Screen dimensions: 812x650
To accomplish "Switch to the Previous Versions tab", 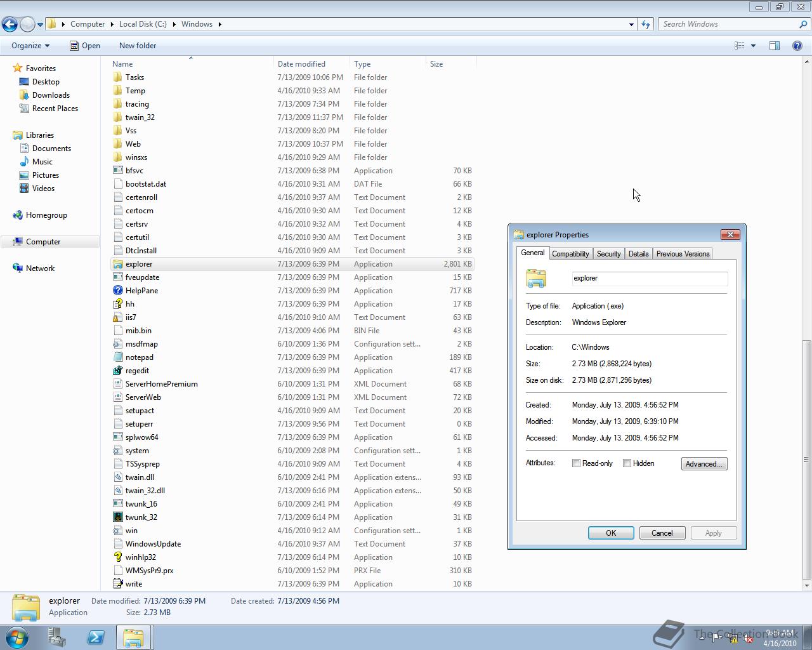I will pyautogui.click(x=683, y=254).
